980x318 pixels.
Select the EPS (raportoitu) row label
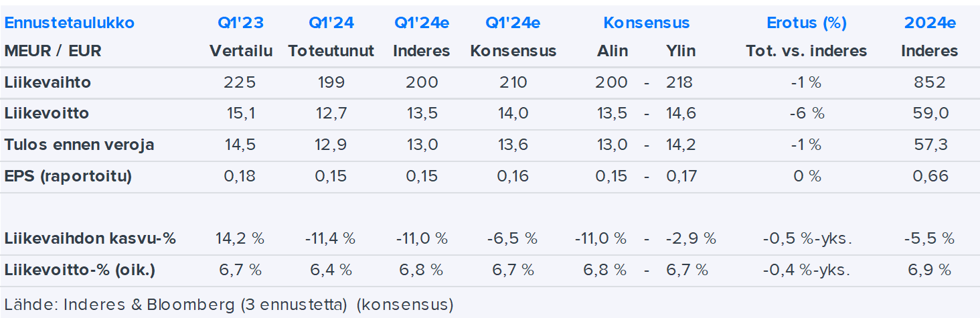68,176
